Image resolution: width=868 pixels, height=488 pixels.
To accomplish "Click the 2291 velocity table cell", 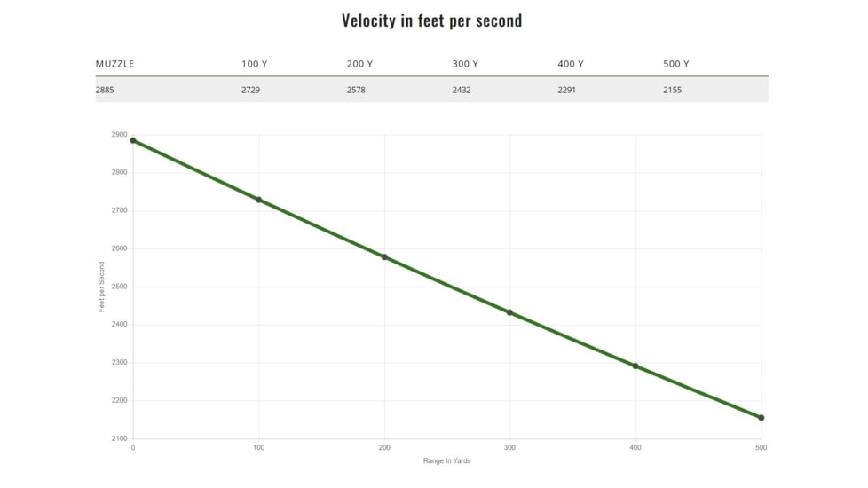I will click(567, 90).
